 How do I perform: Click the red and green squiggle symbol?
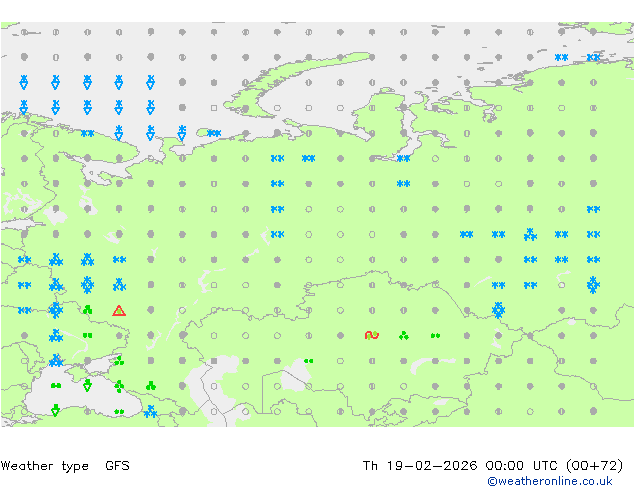coord(372,335)
